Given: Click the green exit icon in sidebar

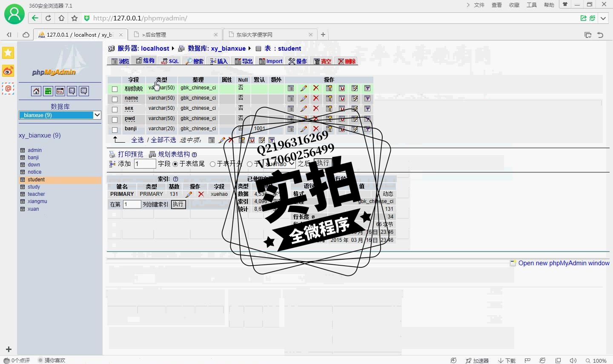Looking at the screenshot, I should click(48, 91).
